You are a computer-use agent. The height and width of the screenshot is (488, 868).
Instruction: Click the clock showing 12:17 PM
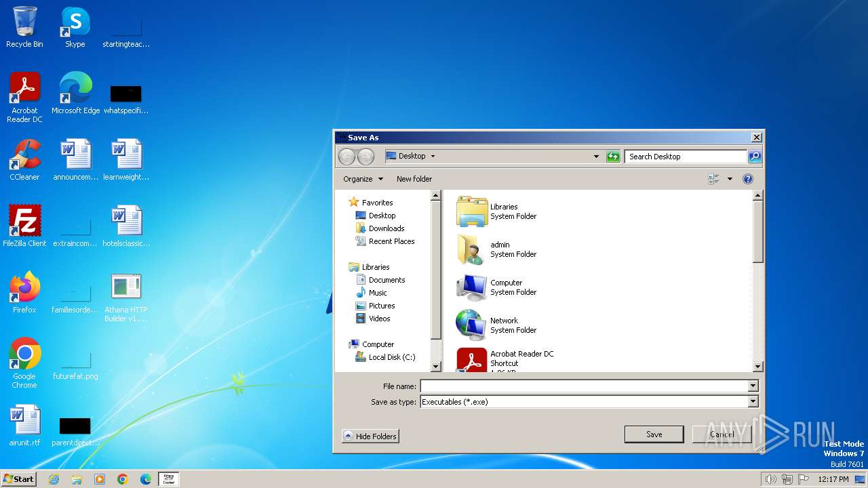(833, 479)
